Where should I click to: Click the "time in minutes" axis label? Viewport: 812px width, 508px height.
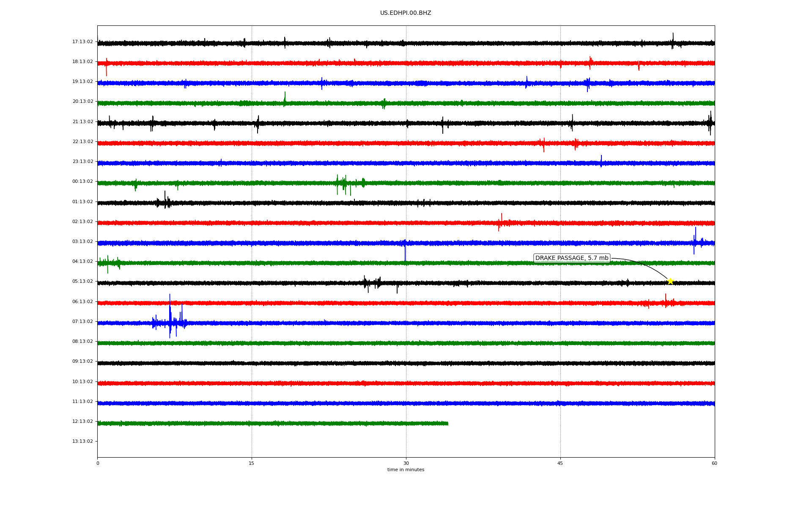tap(406, 470)
